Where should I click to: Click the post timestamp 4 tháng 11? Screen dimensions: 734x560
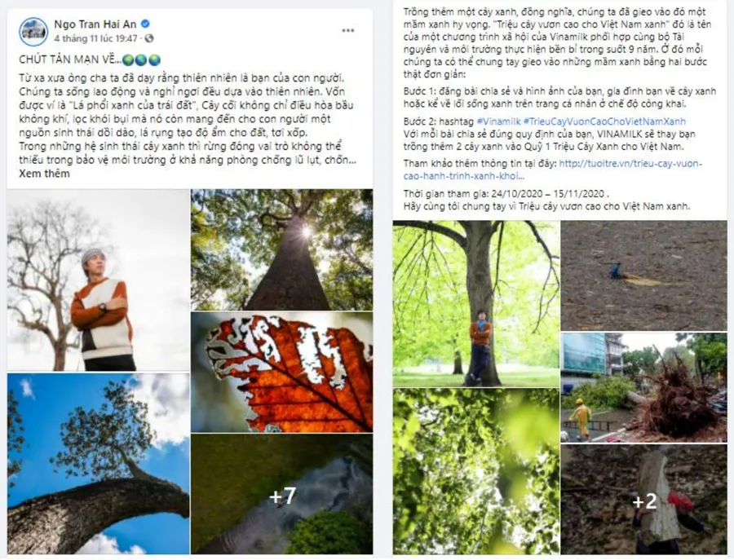(95, 38)
